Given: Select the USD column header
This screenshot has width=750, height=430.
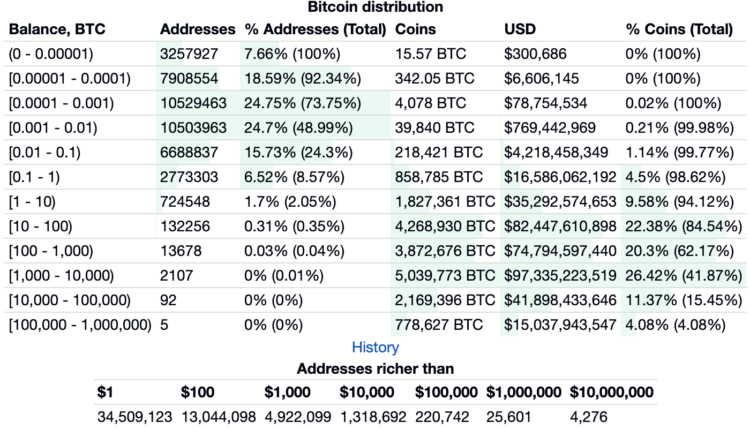Looking at the screenshot, I should click(x=522, y=30).
